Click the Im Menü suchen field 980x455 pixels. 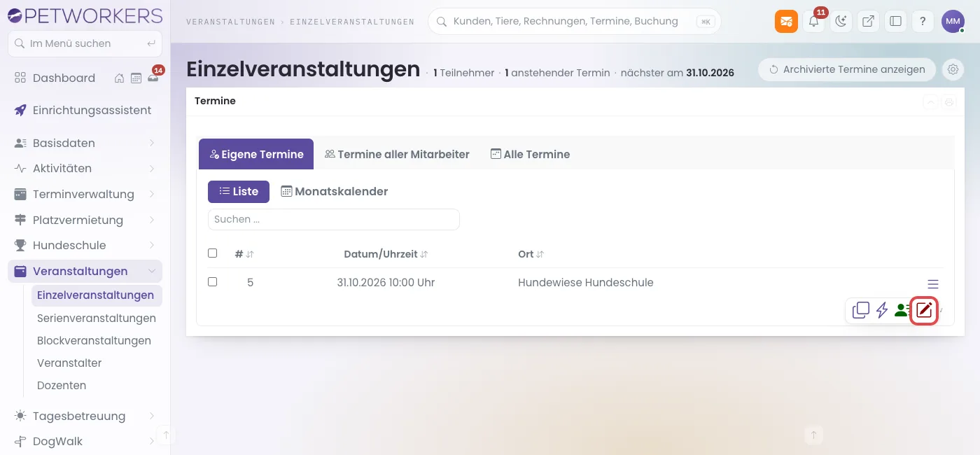point(85,43)
